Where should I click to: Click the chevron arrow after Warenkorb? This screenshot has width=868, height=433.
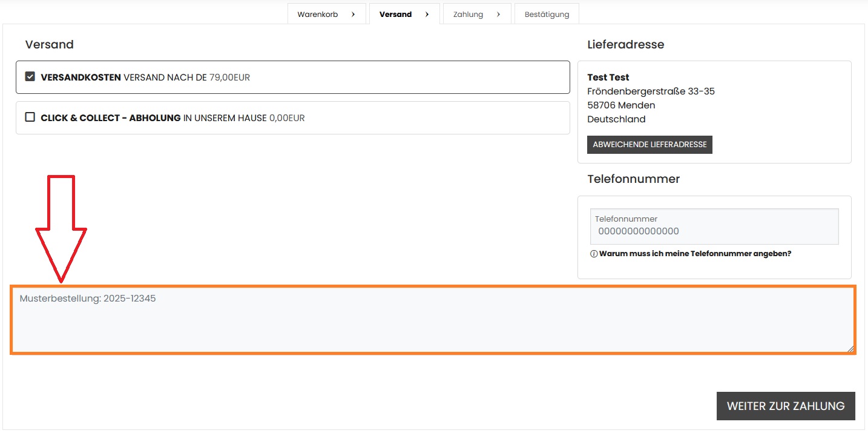[x=353, y=15]
